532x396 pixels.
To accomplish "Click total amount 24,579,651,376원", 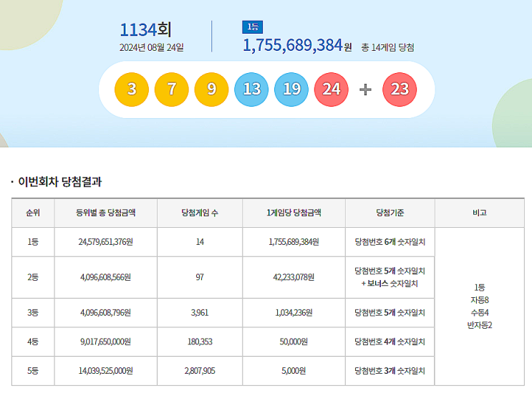I will [x=105, y=242].
